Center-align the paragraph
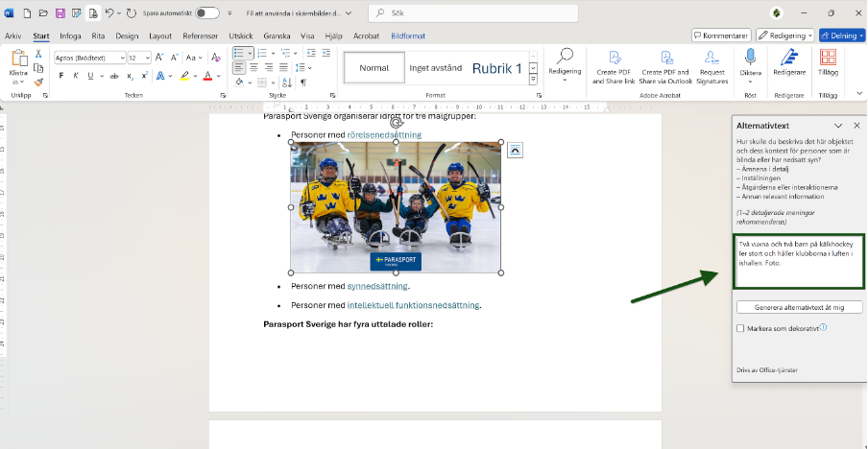 point(253,67)
